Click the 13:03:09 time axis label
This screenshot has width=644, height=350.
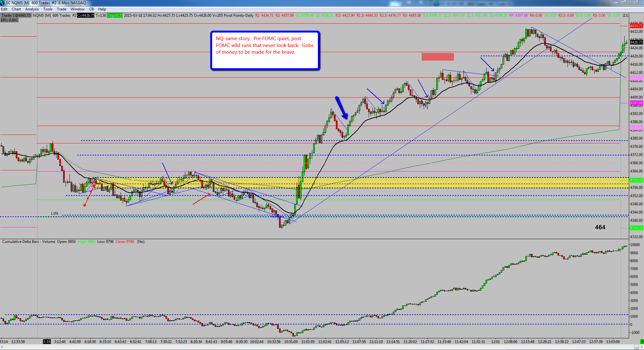pyautogui.click(x=613, y=341)
